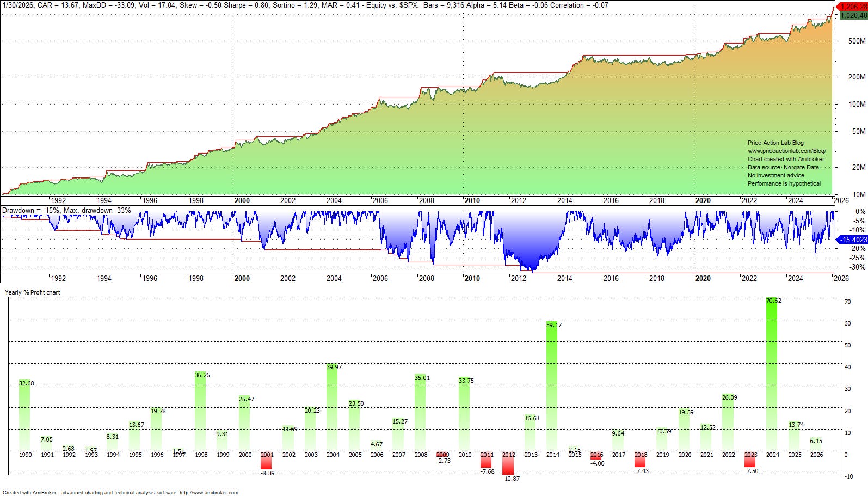Click the -7.50 value under 2023 bar
The height and width of the screenshot is (496, 868).
pyautogui.click(x=751, y=471)
